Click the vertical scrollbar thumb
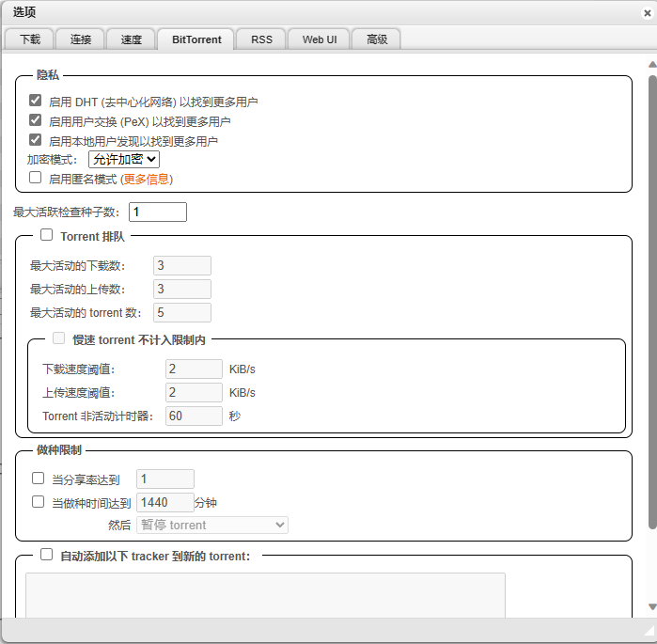This screenshot has height=644, width=657. coord(651,301)
